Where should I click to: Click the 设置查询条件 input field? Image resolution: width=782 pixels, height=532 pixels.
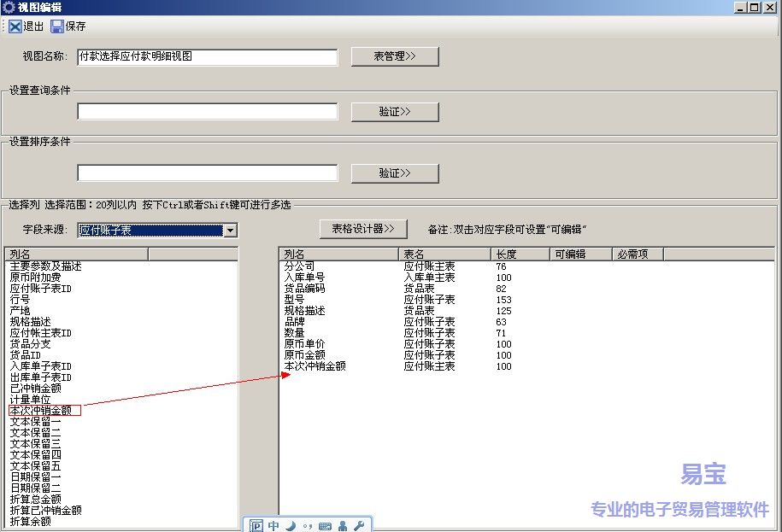[207, 112]
